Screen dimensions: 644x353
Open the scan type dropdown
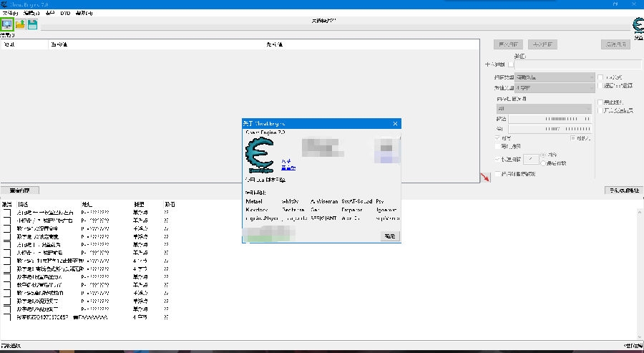(x=555, y=77)
